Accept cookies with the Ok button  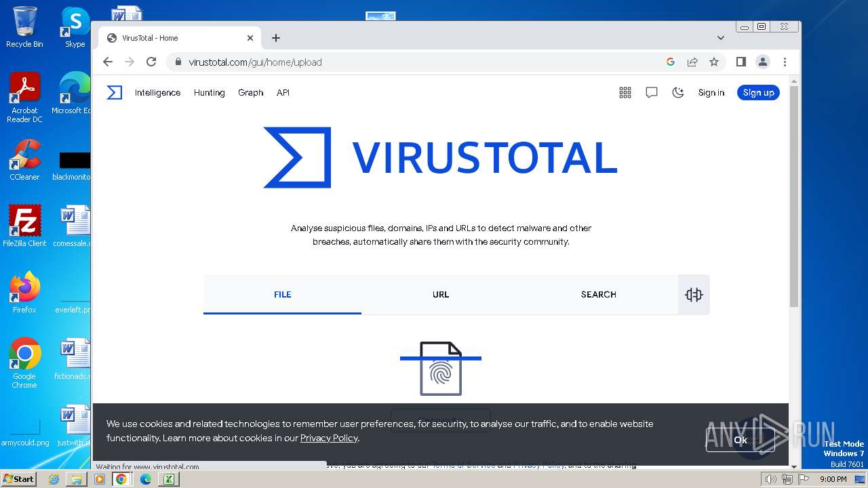741,440
